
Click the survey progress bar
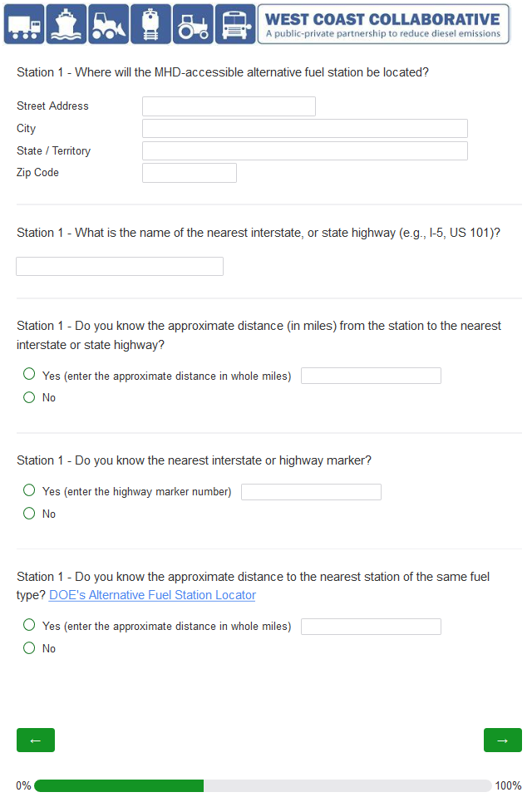click(263, 785)
